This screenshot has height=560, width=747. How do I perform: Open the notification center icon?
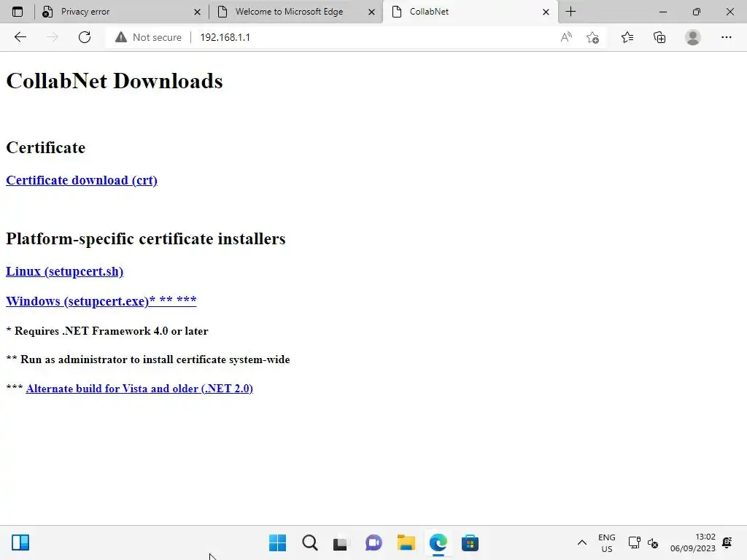[x=727, y=542]
